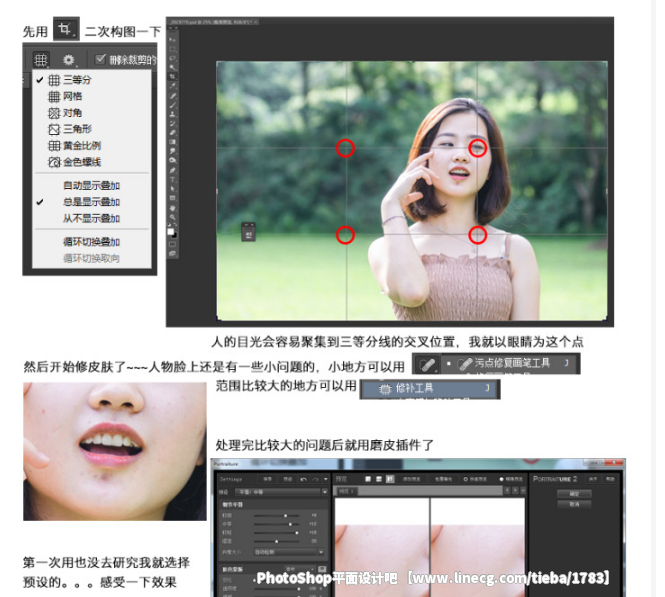Open the Portraiture settings menu arrow
Image resolution: width=665 pixels, height=597 pixels.
[326, 479]
